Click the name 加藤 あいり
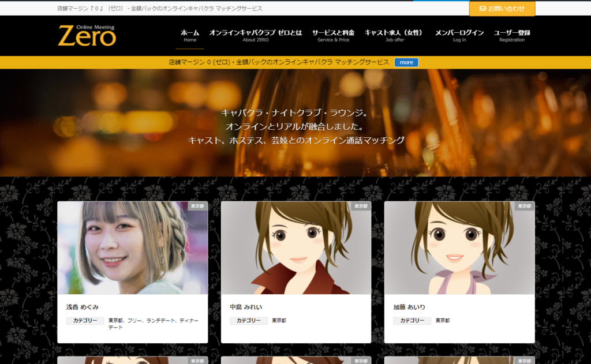 tap(409, 307)
